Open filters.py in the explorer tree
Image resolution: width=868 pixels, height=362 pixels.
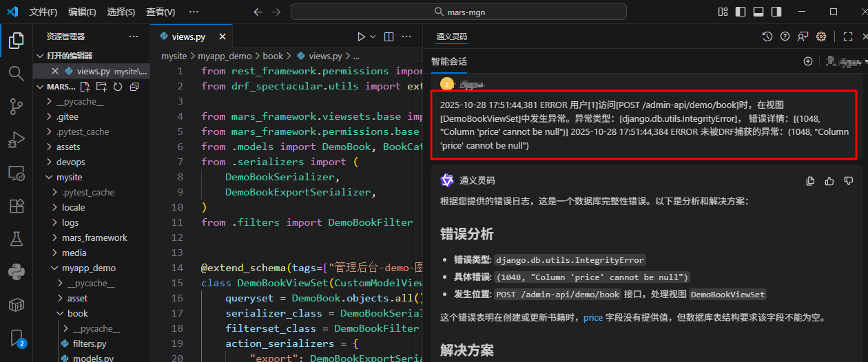coord(89,343)
